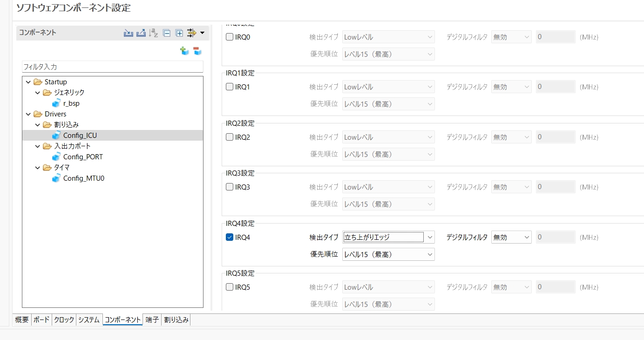Image resolution: width=644 pixels, height=340 pixels.
Task: Click the yellow arrow view mode icon
Action: pyautogui.click(x=191, y=33)
